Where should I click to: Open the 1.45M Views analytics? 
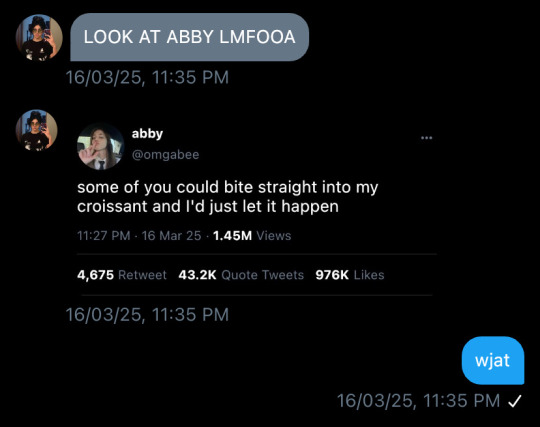252,236
